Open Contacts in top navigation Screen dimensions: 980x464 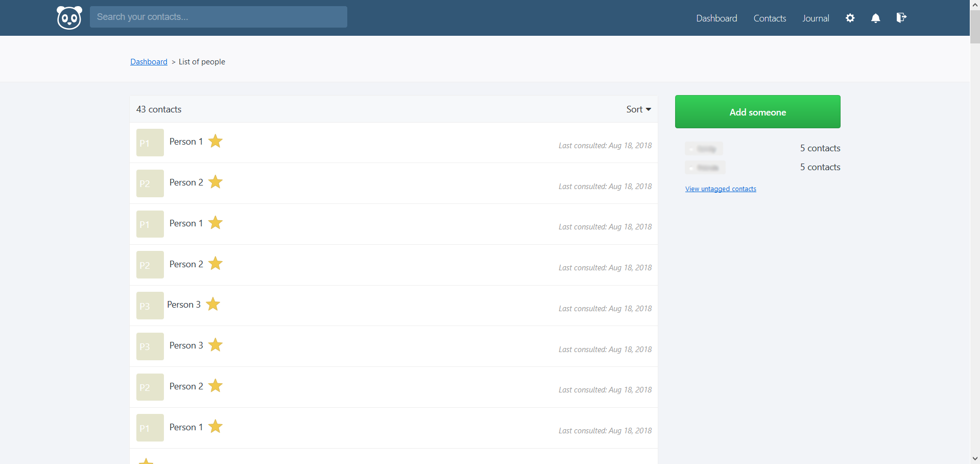[770, 18]
